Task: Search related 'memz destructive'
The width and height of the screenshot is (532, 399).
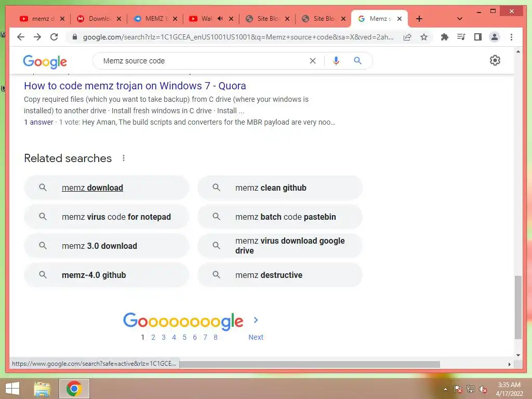Action: pos(280,275)
